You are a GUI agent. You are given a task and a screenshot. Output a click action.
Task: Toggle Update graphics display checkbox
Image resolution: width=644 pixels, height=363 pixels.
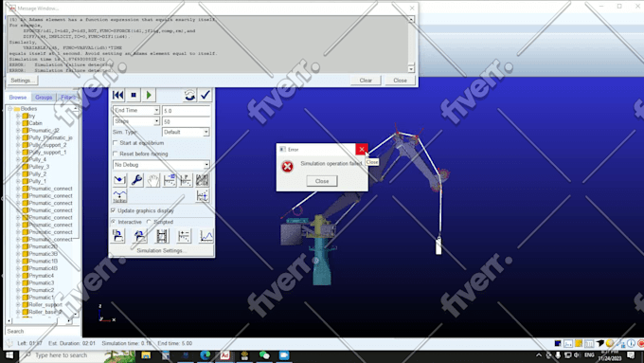(114, 210)
